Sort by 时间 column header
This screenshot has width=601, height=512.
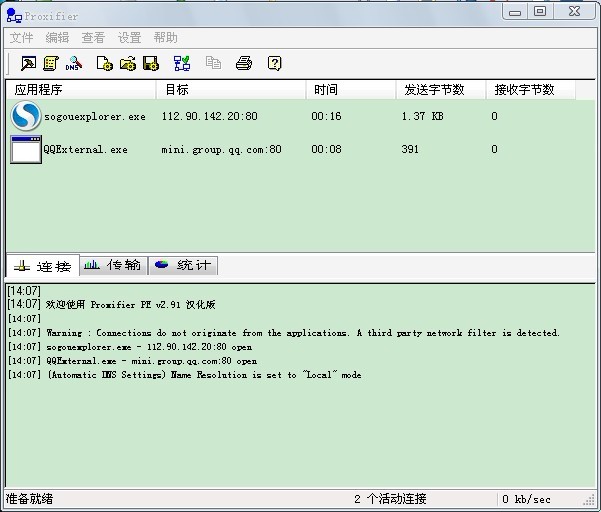[351, 90]
